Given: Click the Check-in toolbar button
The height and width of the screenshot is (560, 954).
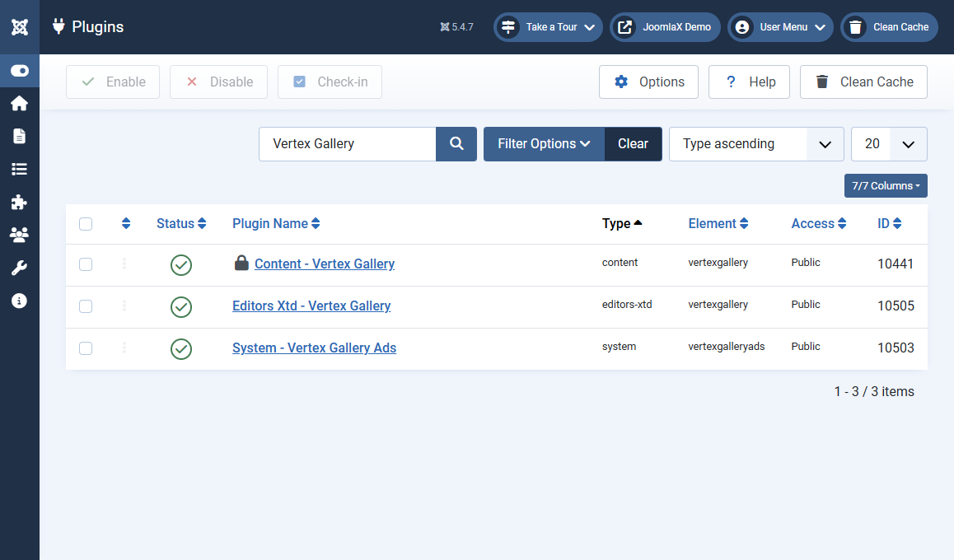Looking at the screenshot, I should pos(330,82).
